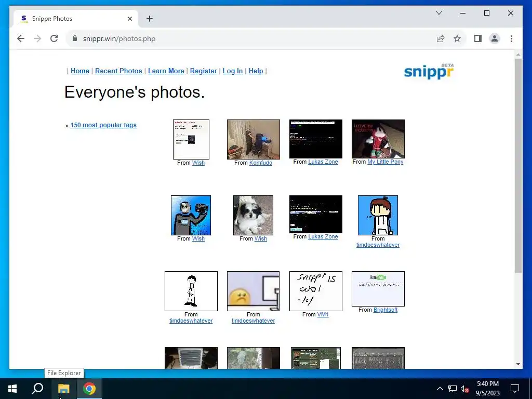View site info via the lock icon
Viewport: 532px width, 399px height.
click(75, 38)
